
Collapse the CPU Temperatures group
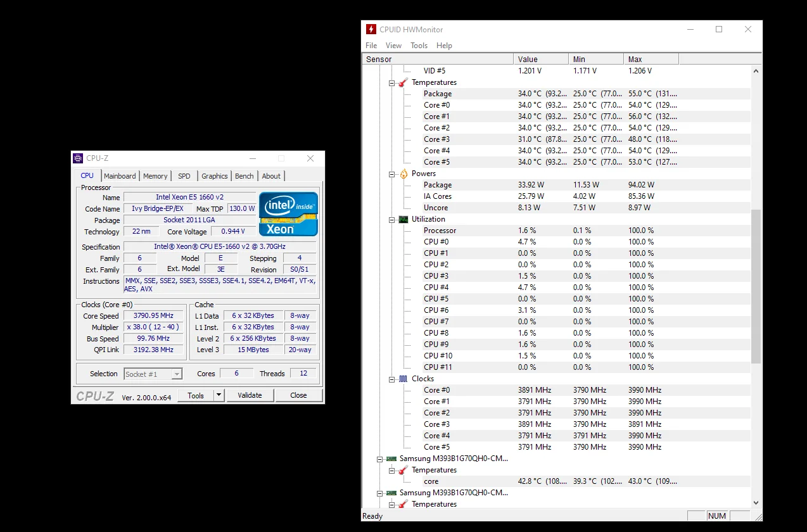(391, 83)
